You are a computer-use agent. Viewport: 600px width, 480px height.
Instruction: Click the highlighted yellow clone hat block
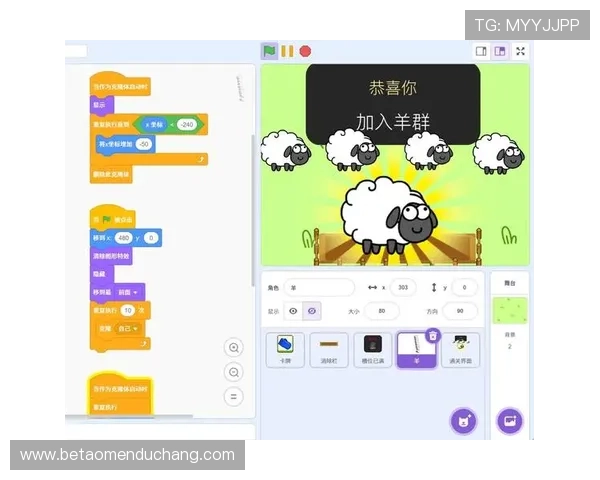[120, 387]
